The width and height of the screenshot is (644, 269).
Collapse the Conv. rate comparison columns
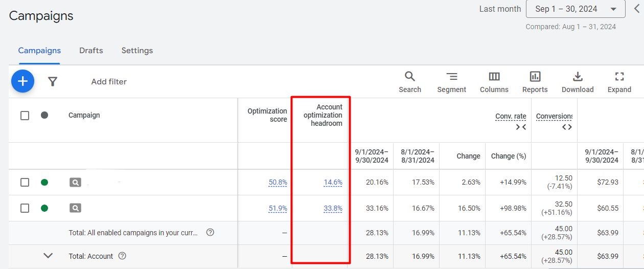(521, 127)
